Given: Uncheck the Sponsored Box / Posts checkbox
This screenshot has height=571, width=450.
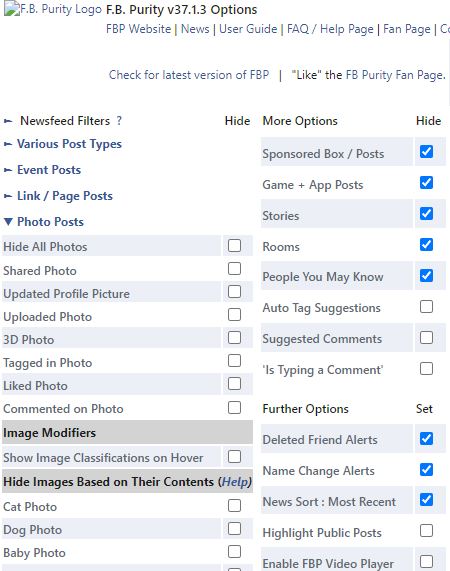Looking at the screenshot, I should coord(426,151).
